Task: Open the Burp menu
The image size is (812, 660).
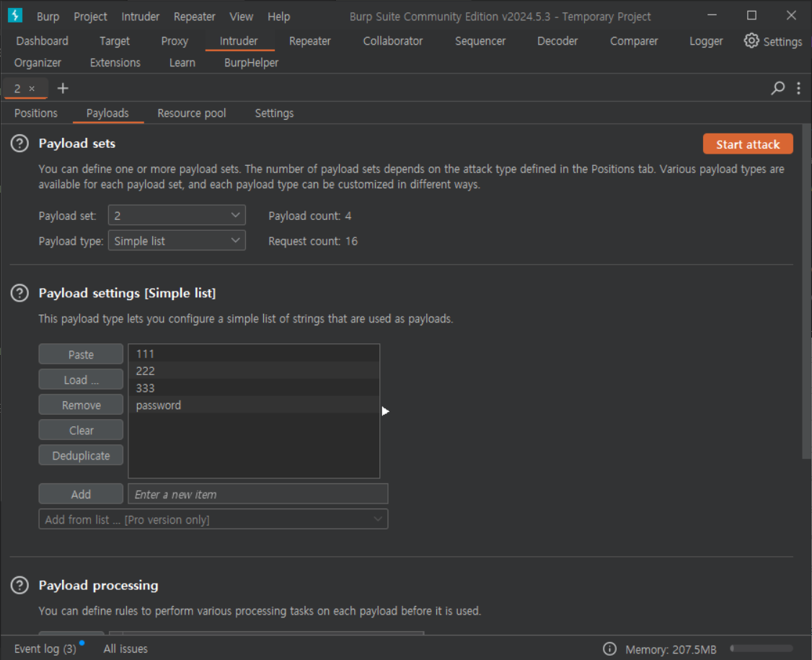Action: 48,17
